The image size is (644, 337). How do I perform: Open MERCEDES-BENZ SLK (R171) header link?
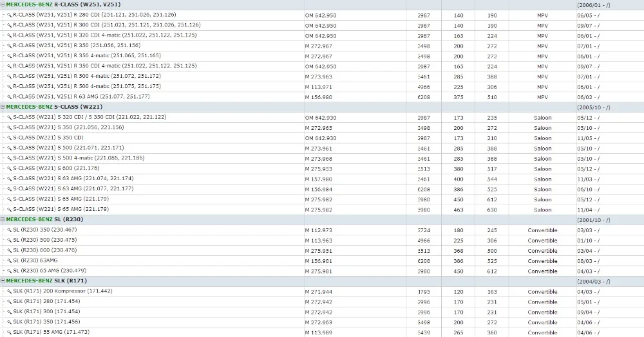point(46,281)
